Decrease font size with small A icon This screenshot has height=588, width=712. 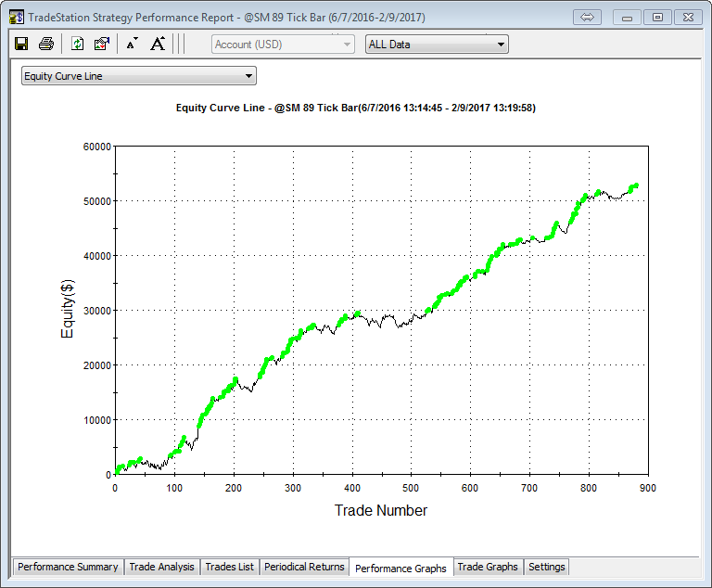click(x=132, y=44)
